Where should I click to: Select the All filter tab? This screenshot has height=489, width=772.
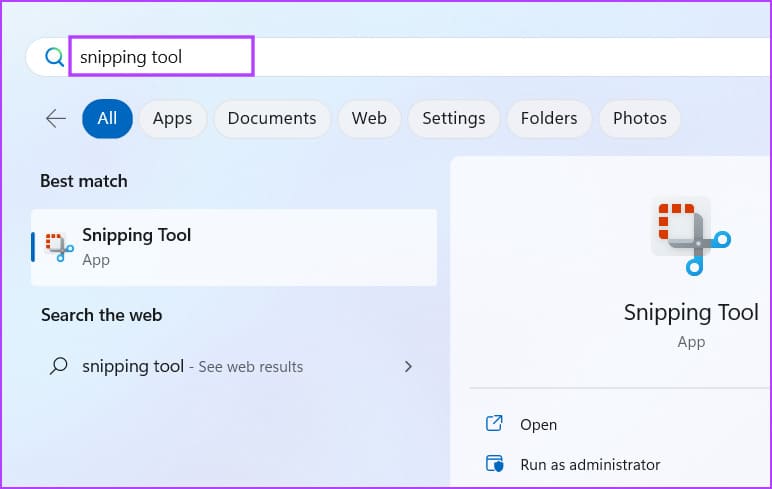point(107,119)
